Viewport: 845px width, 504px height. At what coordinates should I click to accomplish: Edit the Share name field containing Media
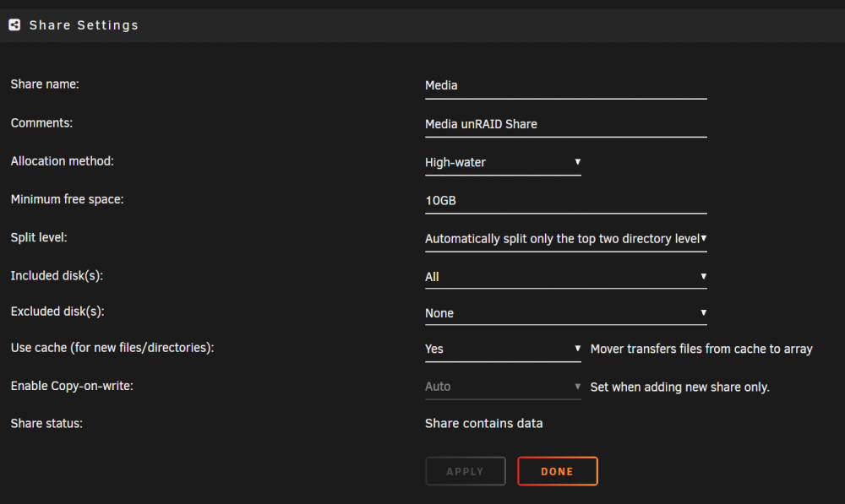click(x=566, y=85)
